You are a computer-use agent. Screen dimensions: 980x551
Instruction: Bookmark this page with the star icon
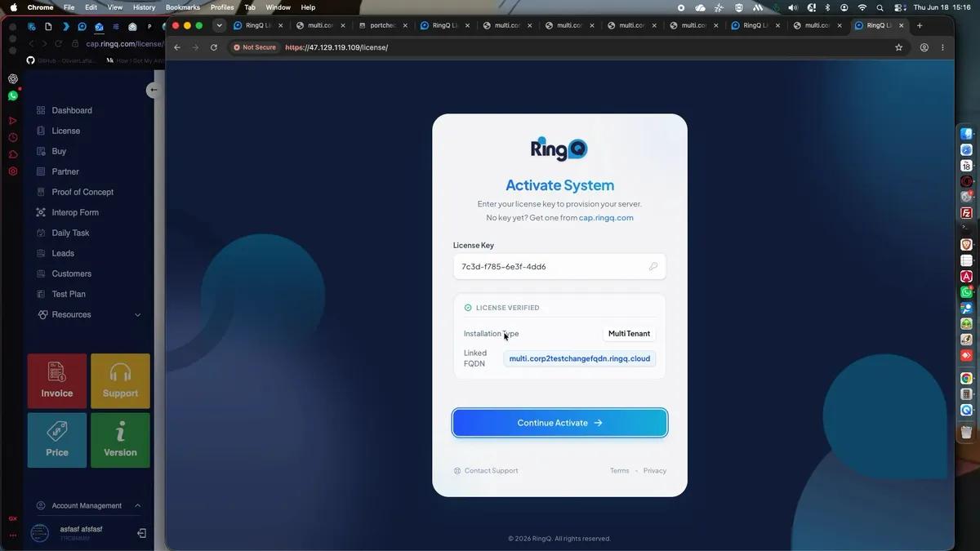[x=899, y=47]
